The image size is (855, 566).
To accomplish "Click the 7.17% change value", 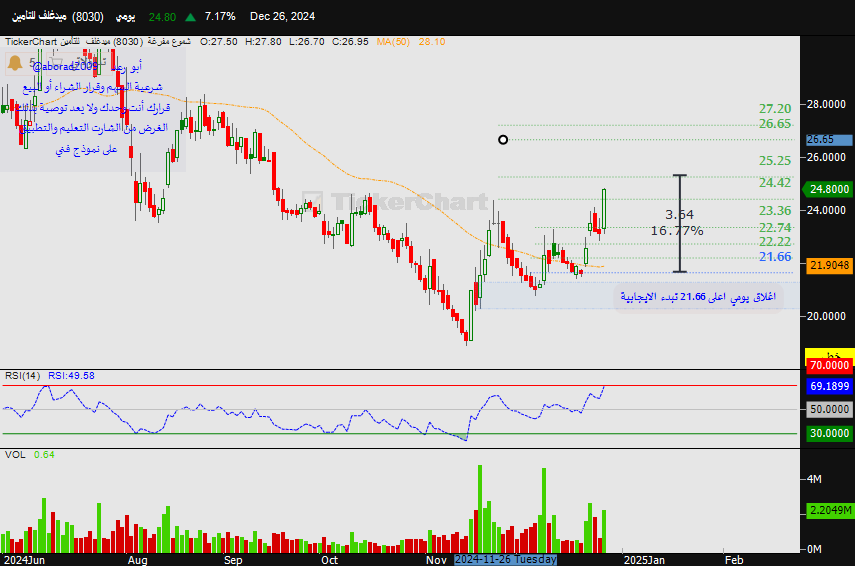I will click(x=220, y=16).
